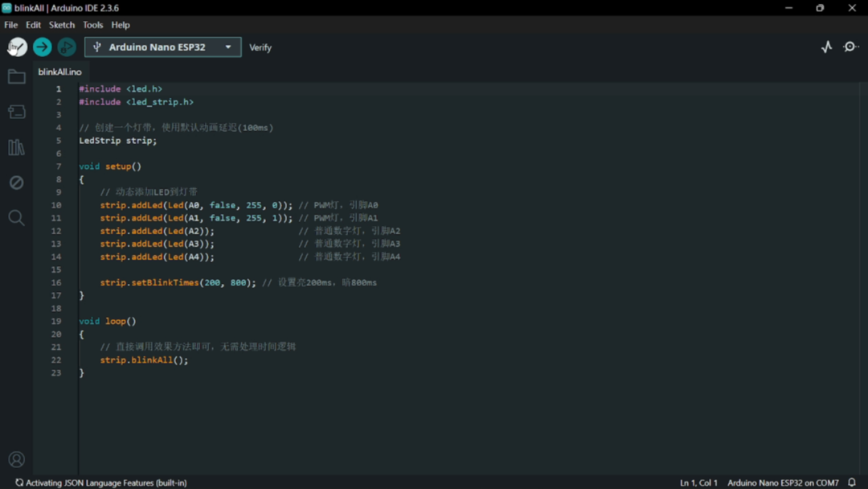Open the File menu
Screen dimensions: 868x489
pos(11,25)
